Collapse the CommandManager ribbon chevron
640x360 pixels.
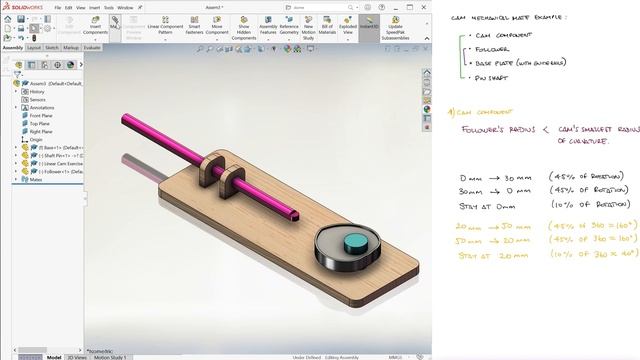point(427,38)
